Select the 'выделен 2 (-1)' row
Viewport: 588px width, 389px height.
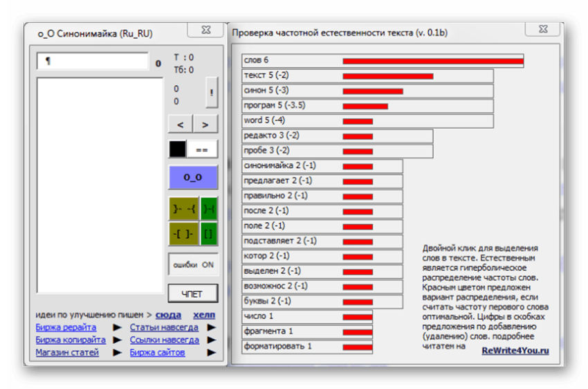tap(322, 271)
